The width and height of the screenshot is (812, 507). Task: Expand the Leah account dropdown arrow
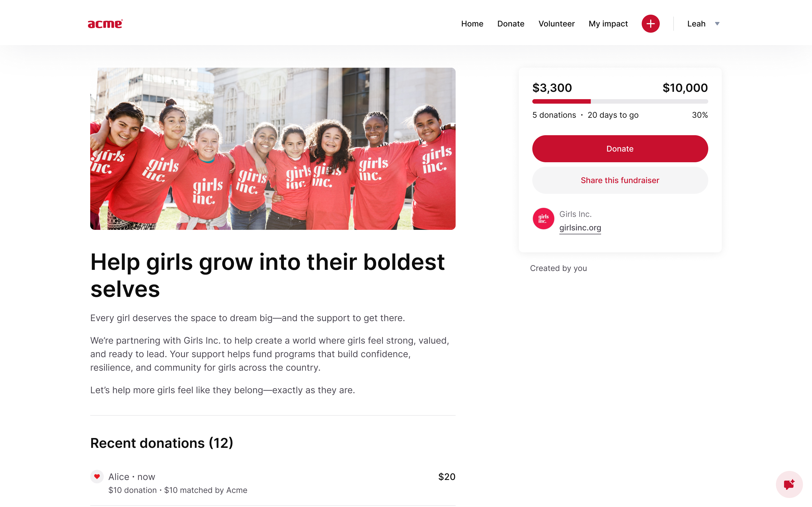(717, 24)
